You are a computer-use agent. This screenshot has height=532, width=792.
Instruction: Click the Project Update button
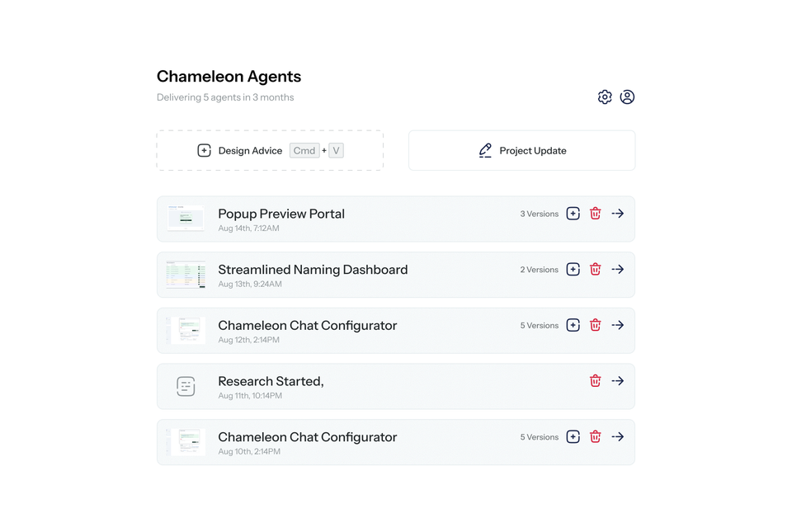click(521, 150)
